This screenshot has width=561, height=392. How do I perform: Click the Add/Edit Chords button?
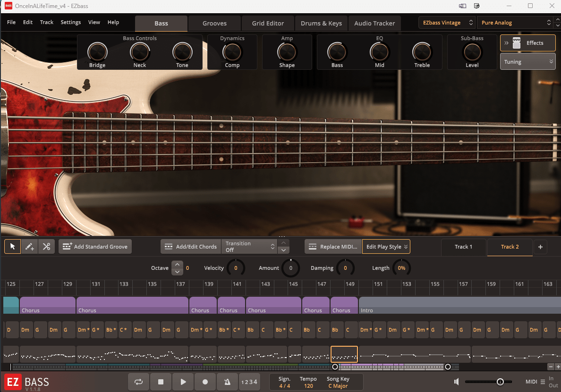point(191,247)
